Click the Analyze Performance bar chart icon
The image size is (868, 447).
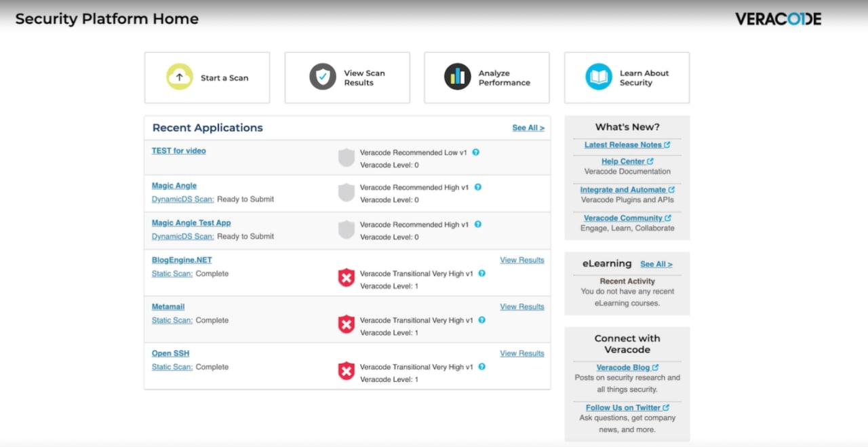point(458,77)
